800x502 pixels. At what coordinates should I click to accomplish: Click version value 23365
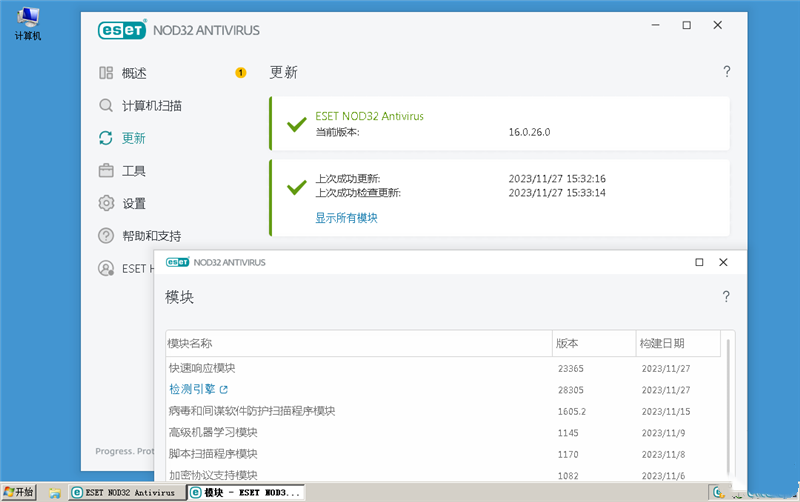570,368
